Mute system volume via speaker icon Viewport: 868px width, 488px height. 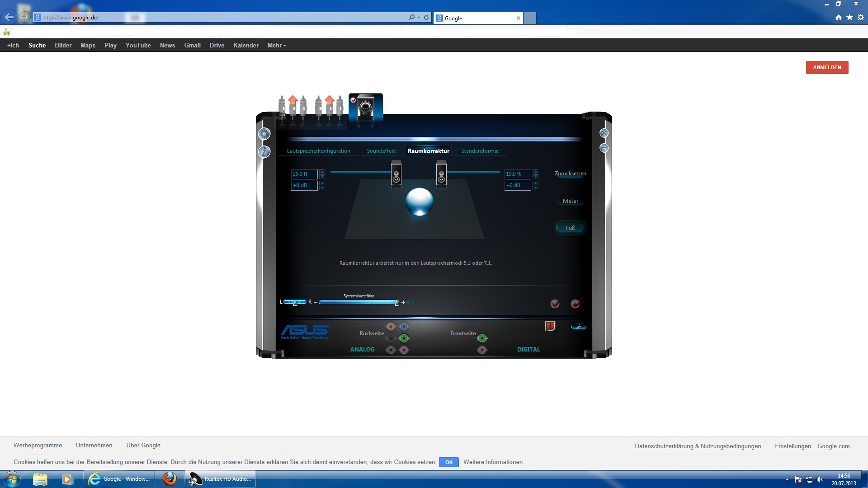pyautogui.click(x=410, y=302)
